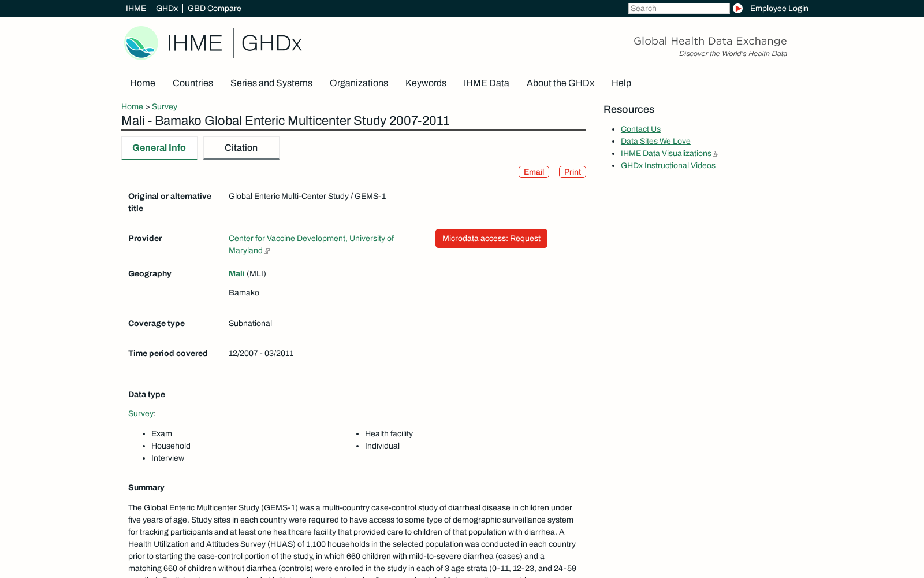This screenshot has height=578, width=924.
Task: Open the Organizations menu item
Action: click(359, 83)
